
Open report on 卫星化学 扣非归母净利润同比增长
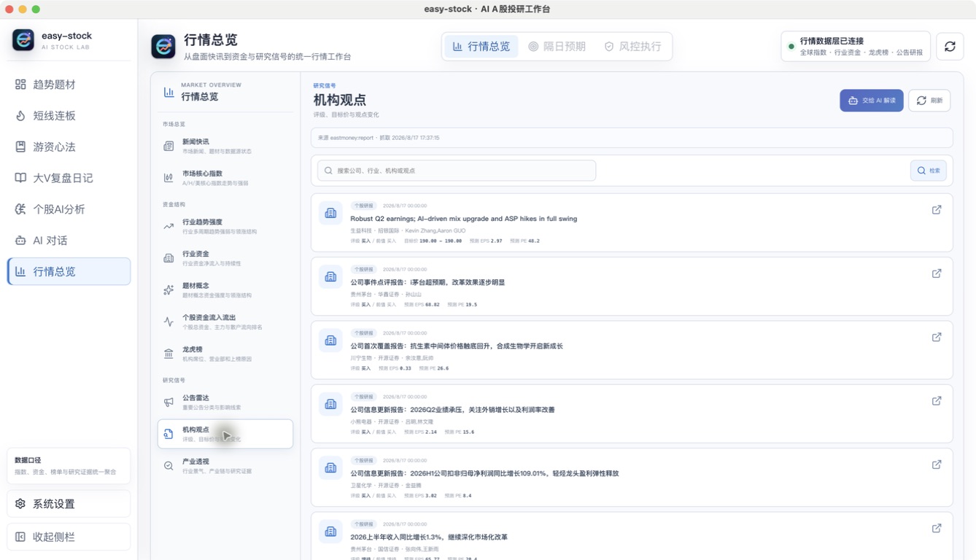[632, 478]
